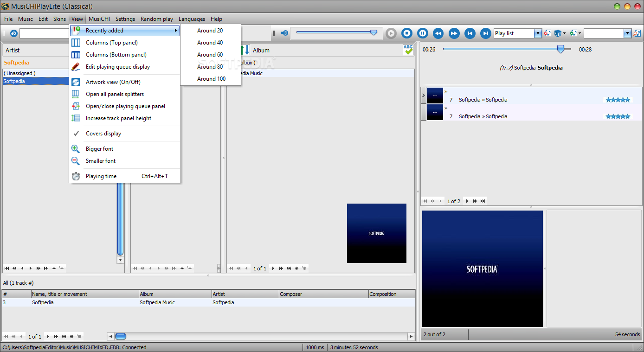
Task: Jump to last record in track list navigator
Action: click(64, 336)
